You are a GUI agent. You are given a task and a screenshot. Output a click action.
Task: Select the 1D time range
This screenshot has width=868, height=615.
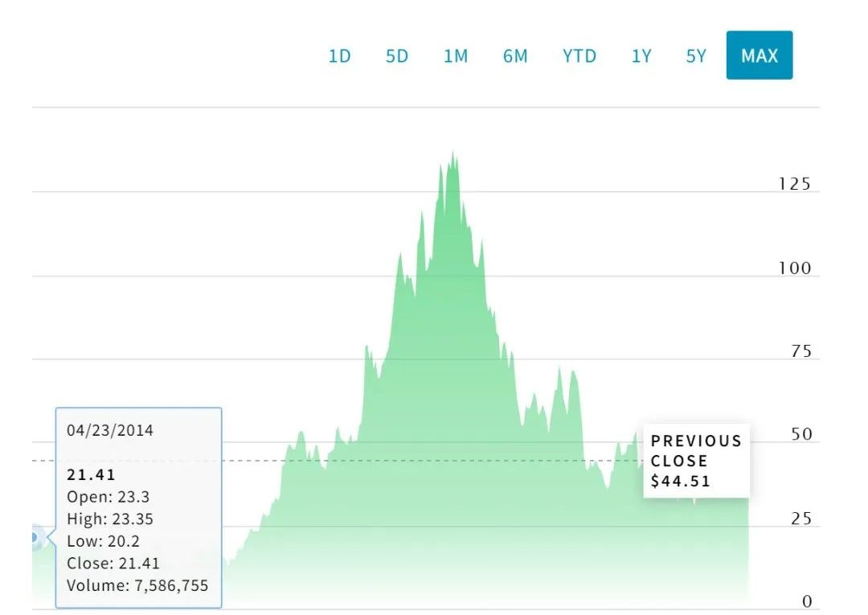click(x=339, y=56)
